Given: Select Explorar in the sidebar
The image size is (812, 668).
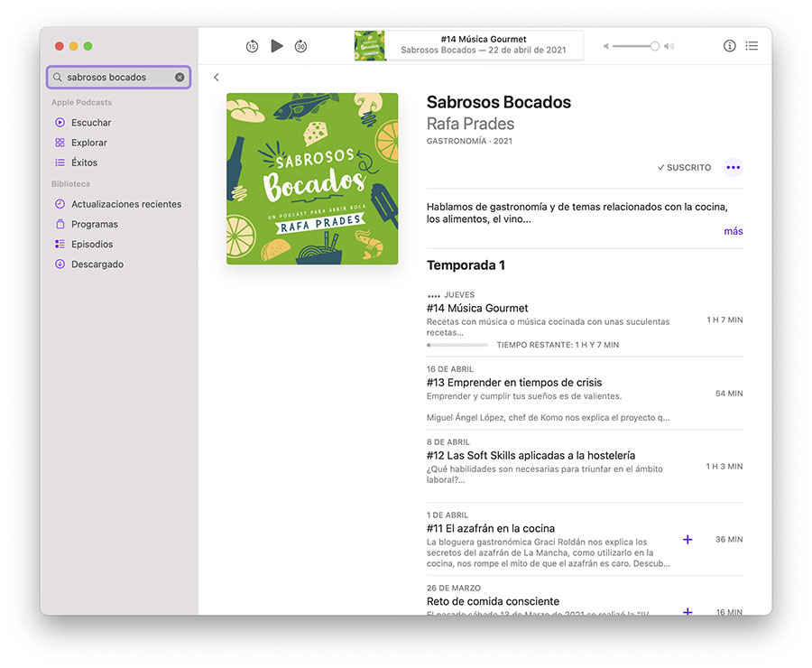Looking at the screenshot, I should [x=88, y=143].
